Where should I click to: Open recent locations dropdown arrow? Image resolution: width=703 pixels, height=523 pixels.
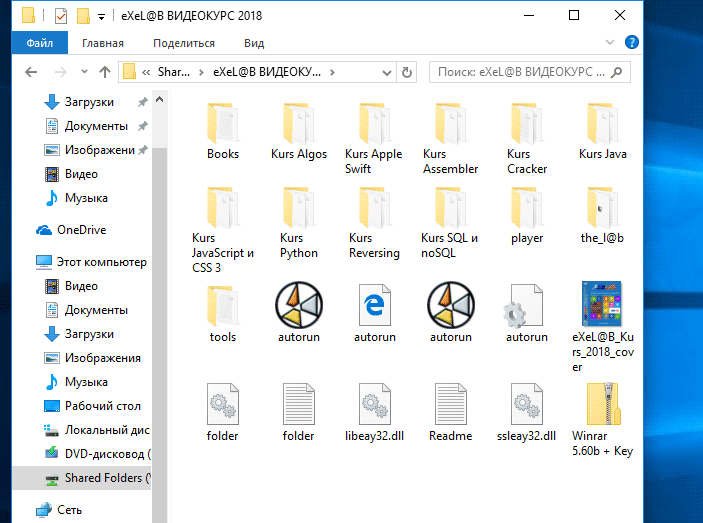(84, 72)
